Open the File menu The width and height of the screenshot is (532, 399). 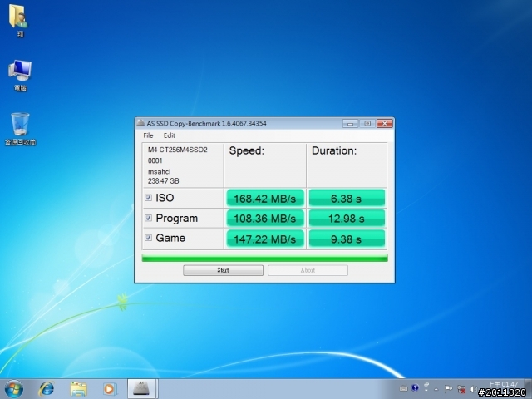point(148,135)
